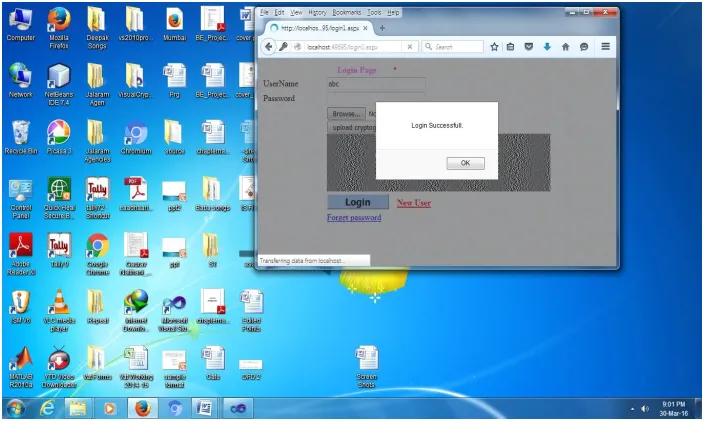
Task: Bookmark this page with the star icon
Action: (x=494, y=46)
